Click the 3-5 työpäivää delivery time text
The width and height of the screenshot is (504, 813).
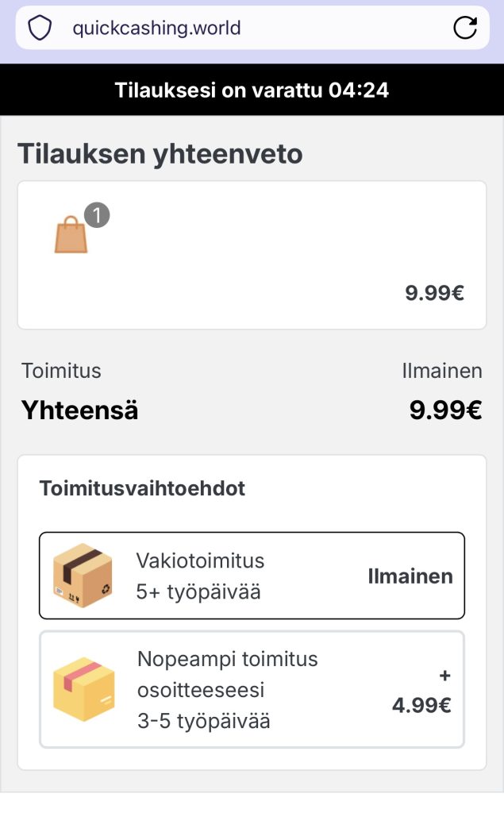[x=203, y=722]
